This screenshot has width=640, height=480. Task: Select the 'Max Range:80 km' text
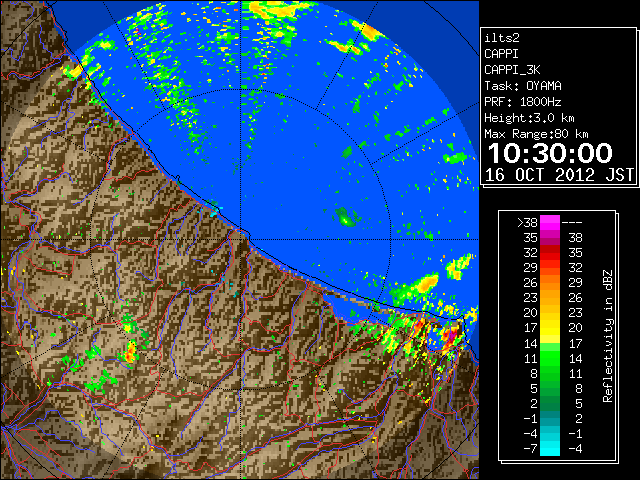tap(536, 134)
